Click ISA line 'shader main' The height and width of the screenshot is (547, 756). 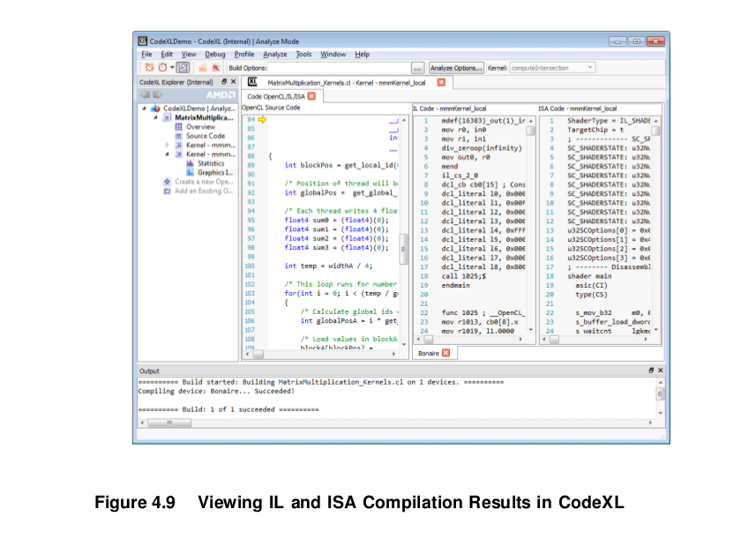pos(589,276)
